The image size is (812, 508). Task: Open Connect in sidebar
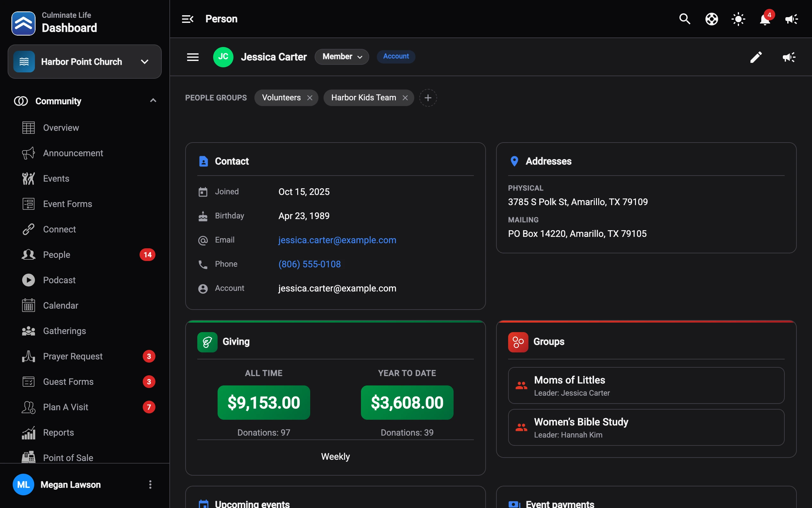tap(85, 229)
